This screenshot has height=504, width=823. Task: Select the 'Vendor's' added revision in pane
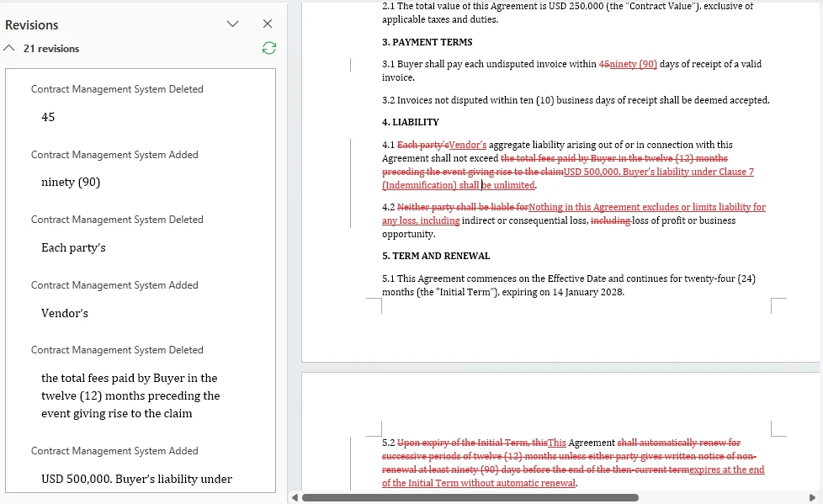point(141,300)
